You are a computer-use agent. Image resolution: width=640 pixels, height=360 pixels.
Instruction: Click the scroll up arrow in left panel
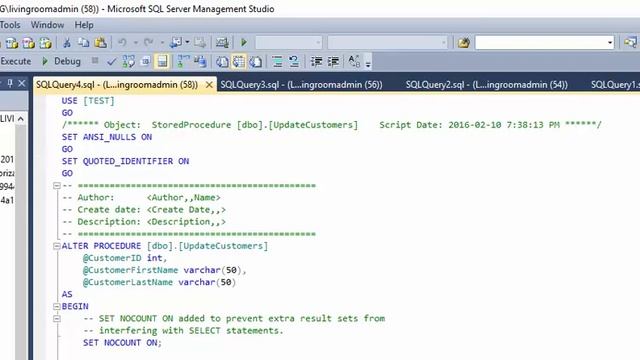pyautogui.click(x=21, y=119)
